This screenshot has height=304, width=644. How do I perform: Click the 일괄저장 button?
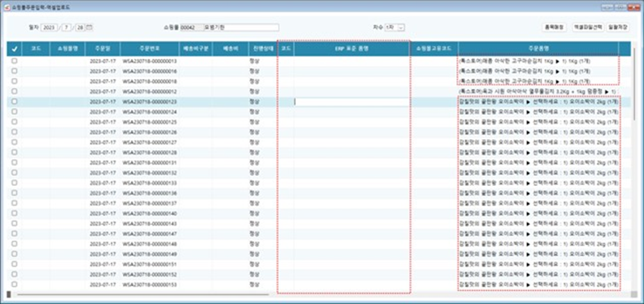tap(617, 28)
